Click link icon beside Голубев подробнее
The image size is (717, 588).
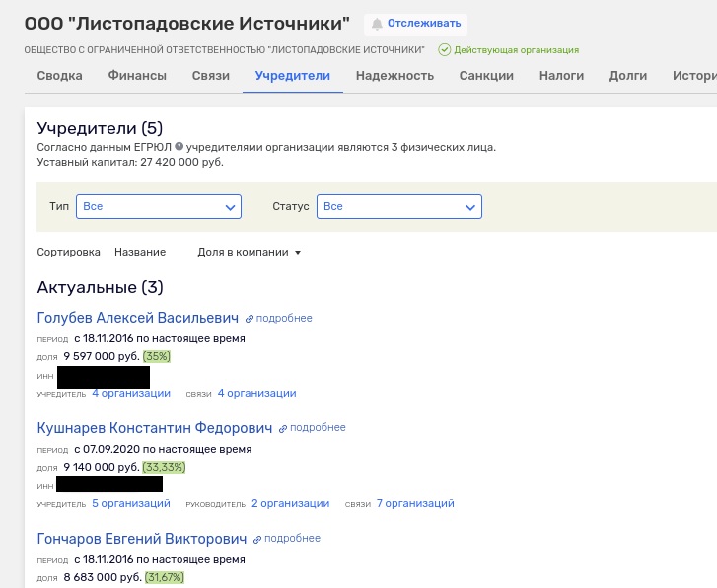250,319
